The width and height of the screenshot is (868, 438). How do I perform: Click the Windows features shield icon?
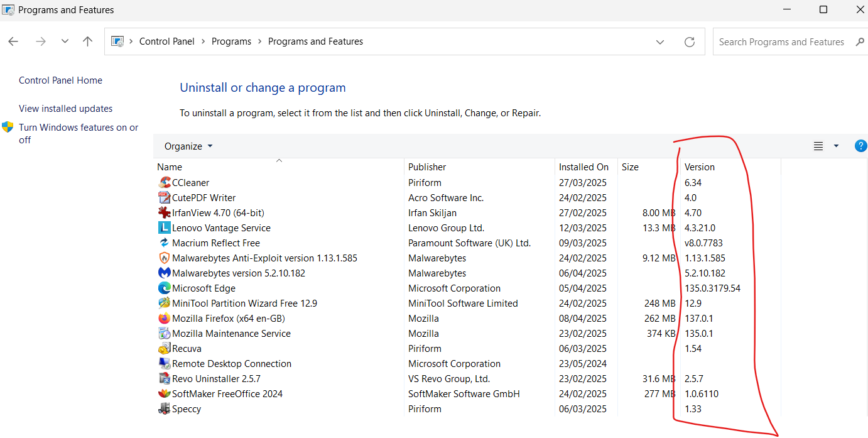pos(8,127)
